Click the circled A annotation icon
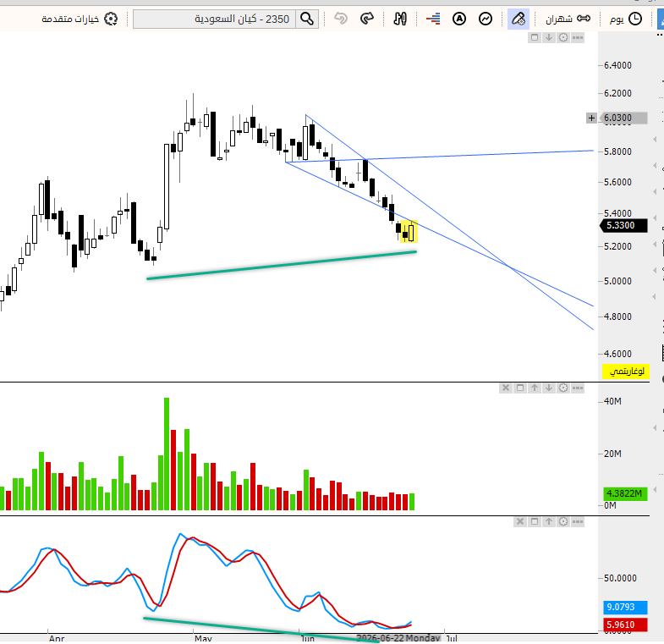This screenshot has height=644, width=664. pos(459,19)
